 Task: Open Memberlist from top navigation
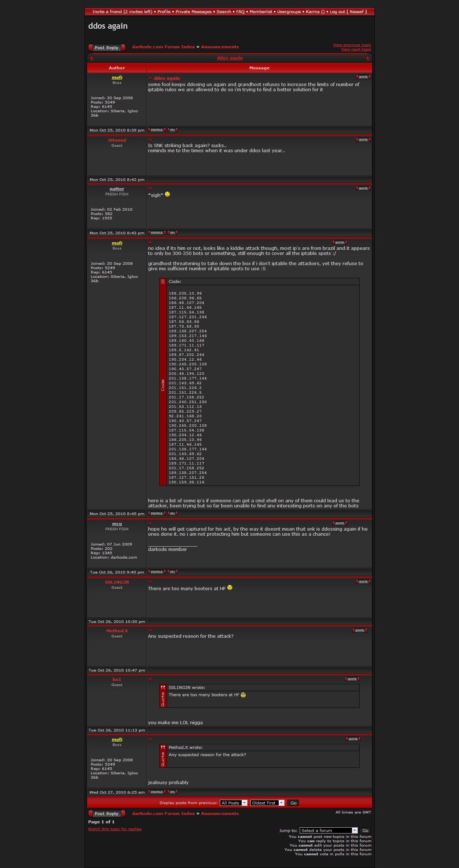pyautogui.click(x=261, y=12)
